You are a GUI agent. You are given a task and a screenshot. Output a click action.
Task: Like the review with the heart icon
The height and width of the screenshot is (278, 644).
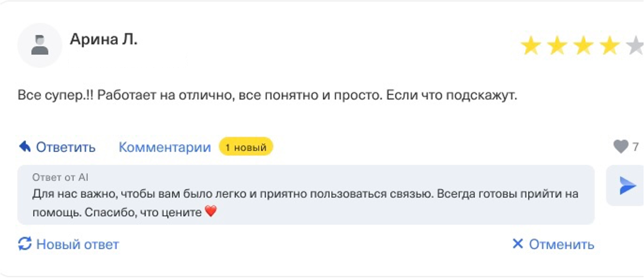pyautogui.click(x=621, y=147)
